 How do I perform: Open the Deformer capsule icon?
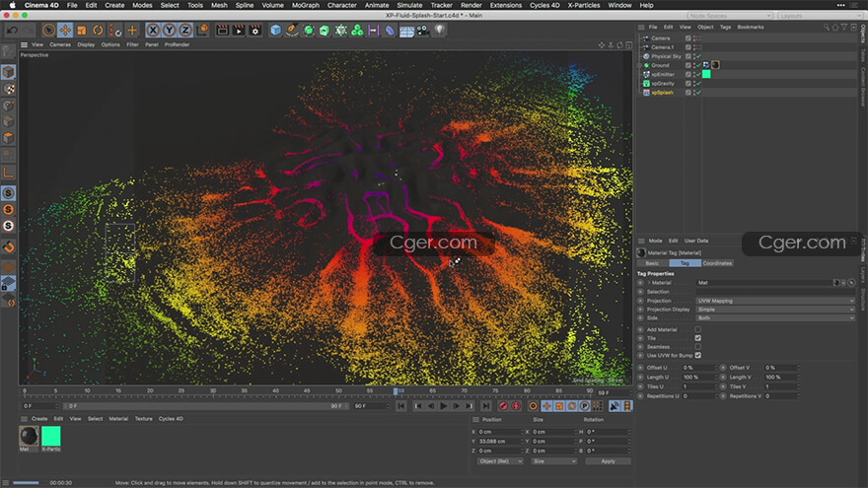(x=390, y=31)
